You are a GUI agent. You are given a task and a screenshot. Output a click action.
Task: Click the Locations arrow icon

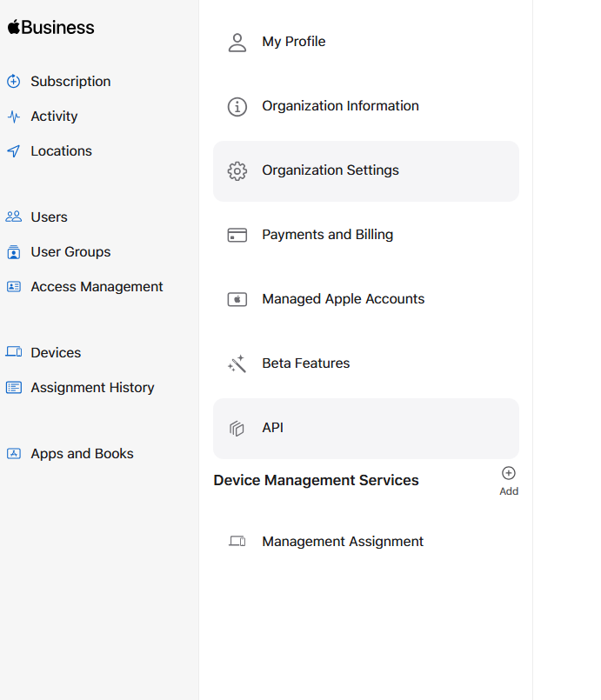13,151
